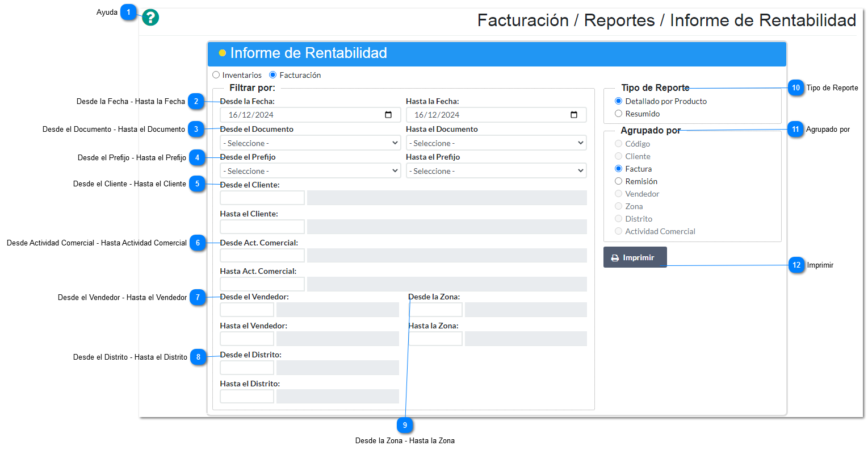Group by Código radio option

pyautogui.click(x=618, y=144)
